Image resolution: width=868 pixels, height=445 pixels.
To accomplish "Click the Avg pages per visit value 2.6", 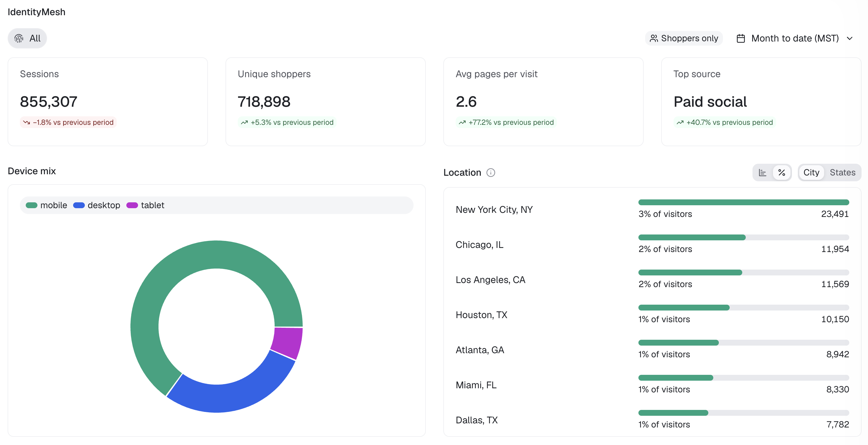I will click(466, 102).
